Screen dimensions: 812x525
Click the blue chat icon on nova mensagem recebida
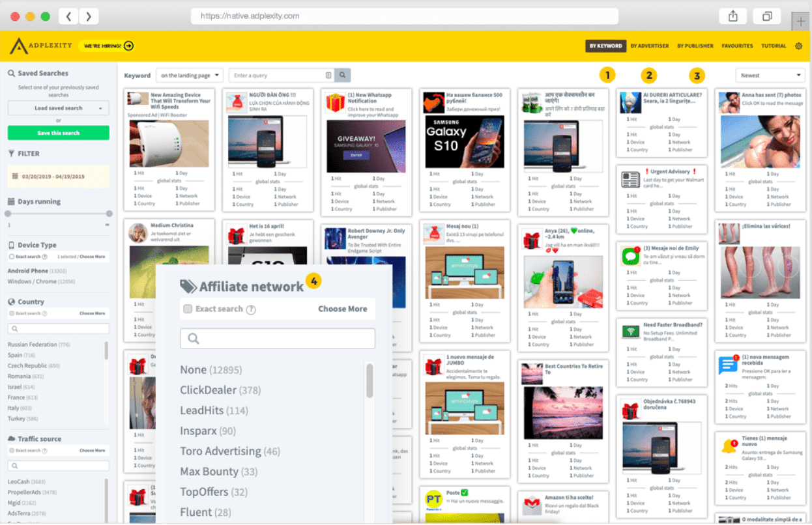[x=728, y=365]
